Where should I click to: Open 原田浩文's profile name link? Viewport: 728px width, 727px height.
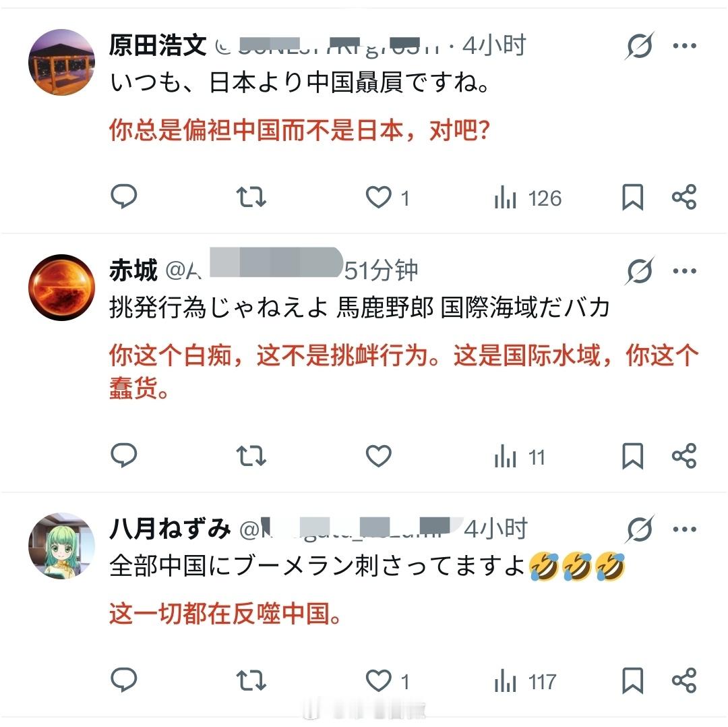[x=158, y=45]
